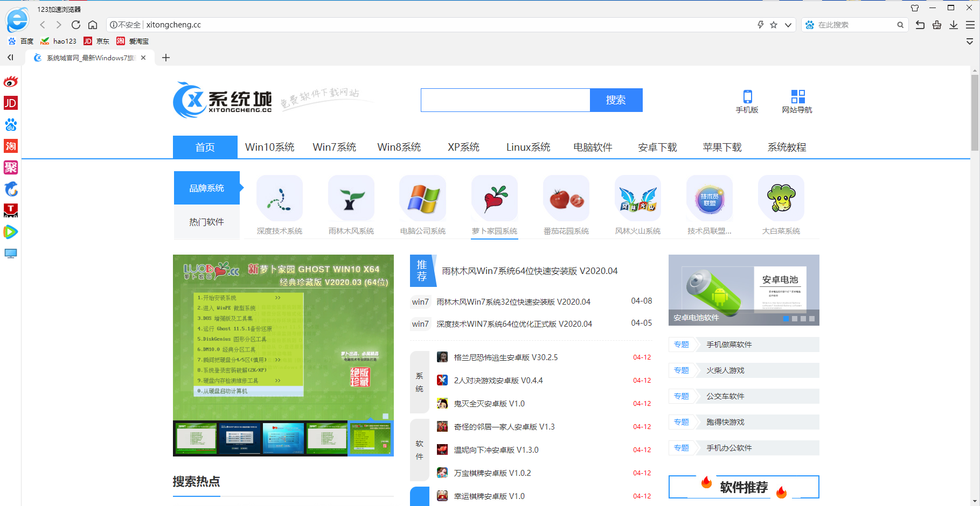Screen dimensions: 980x506
Task: Click the blue 搜索 search button
Action: 616,100
